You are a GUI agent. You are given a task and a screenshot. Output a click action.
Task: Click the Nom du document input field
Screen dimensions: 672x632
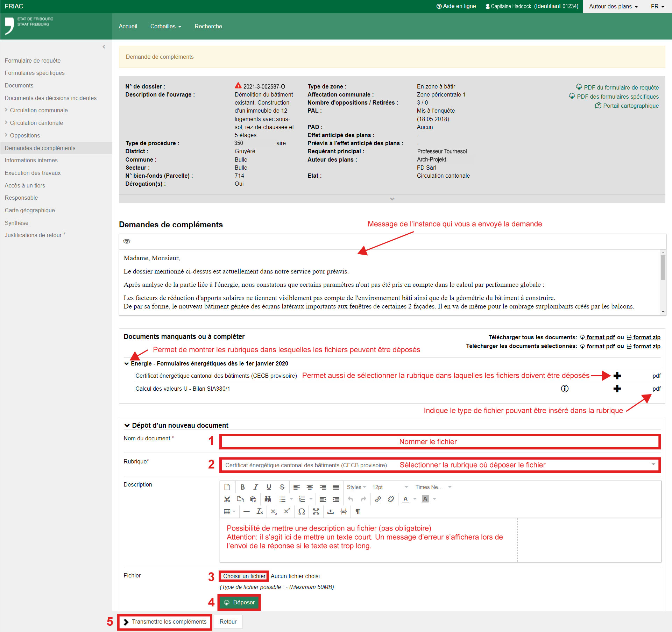point(440,441)
